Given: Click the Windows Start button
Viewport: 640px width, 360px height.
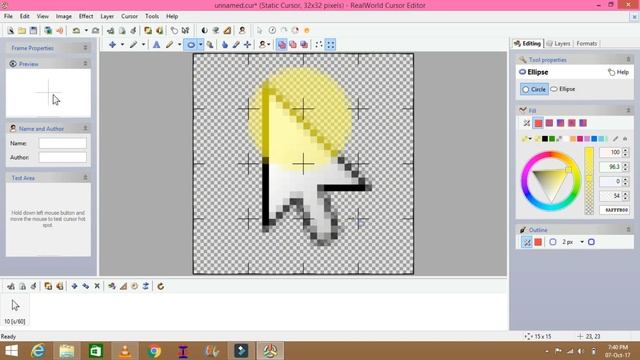Looking at the screenshot, I should coord(11,351).
